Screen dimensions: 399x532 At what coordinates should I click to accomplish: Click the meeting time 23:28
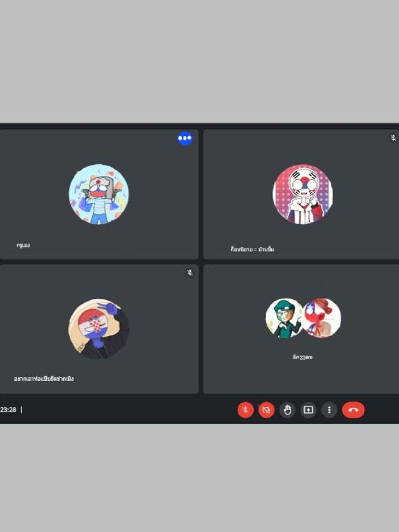pyautogui.click(x=8, y=410)
